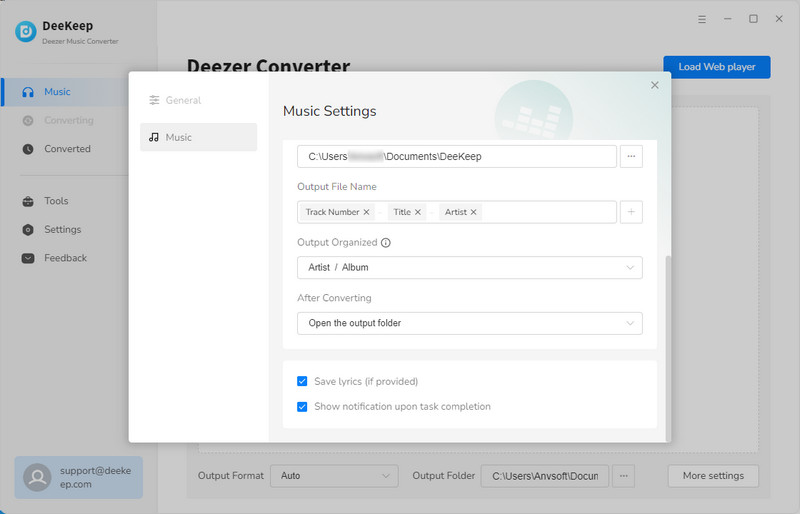
Task: Click the More settings button
Action: coord(713,476)
